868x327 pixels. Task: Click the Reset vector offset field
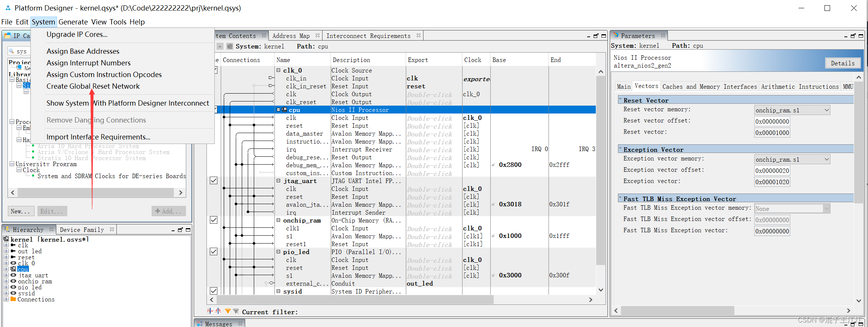(772, 121)
